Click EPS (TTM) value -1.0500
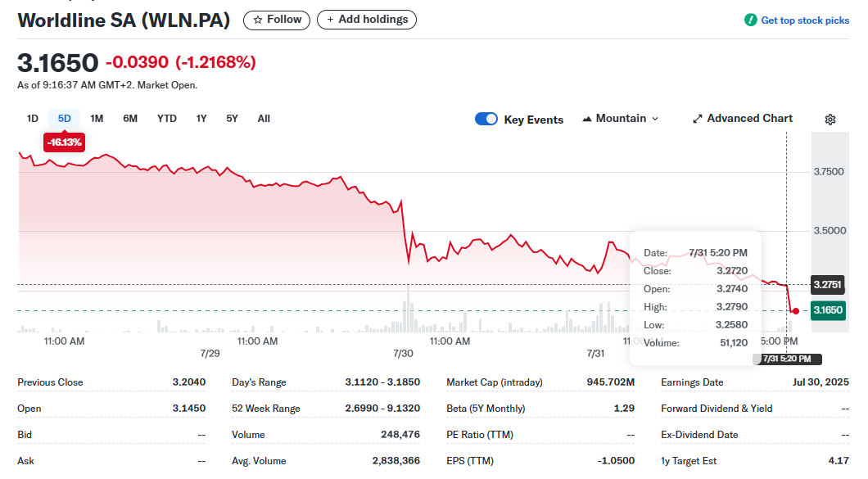This screenshot has width=868, height=479. (x=616, y=460)
